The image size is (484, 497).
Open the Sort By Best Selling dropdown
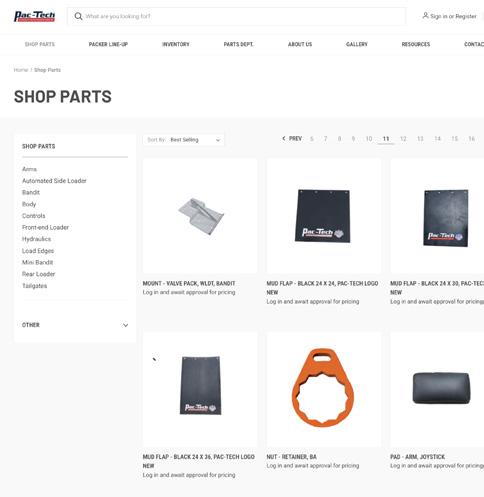(x=184, y=140)
